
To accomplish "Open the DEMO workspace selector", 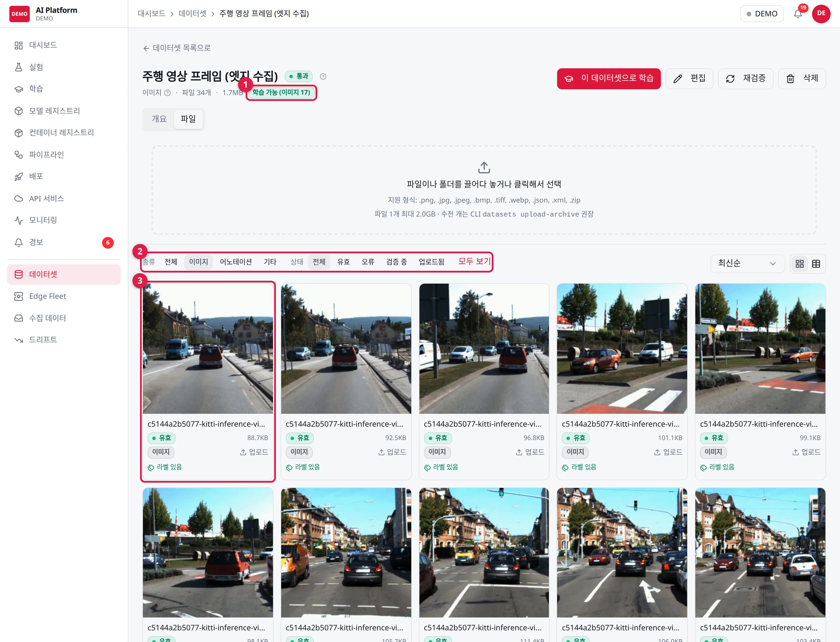I will point(762,14).
